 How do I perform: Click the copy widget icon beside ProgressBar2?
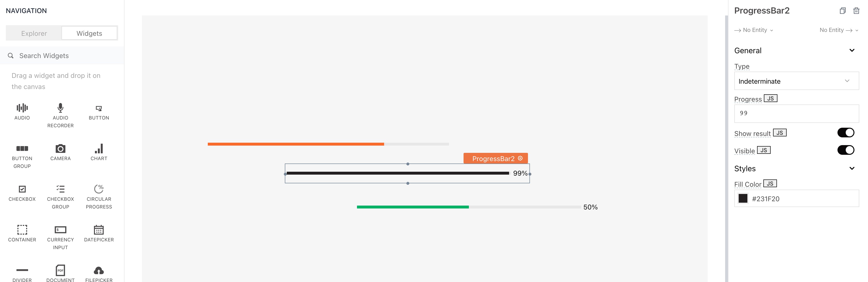click(x=842, y=11)
